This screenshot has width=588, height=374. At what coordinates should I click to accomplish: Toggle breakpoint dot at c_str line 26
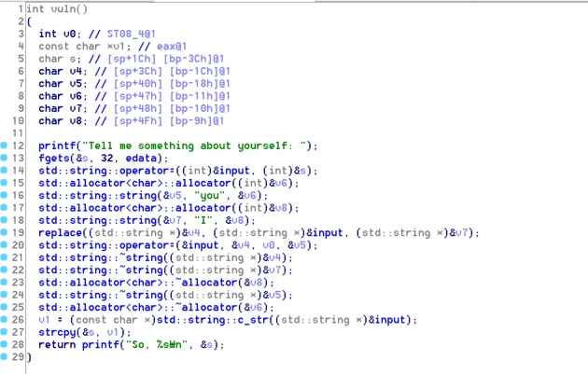coord(4,319)
